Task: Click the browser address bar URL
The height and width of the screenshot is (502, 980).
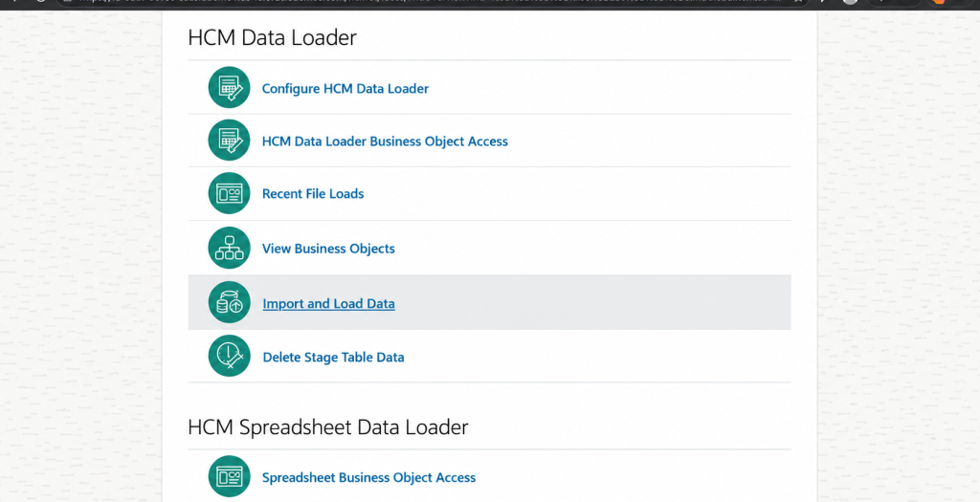Action: tap(428, 3)
